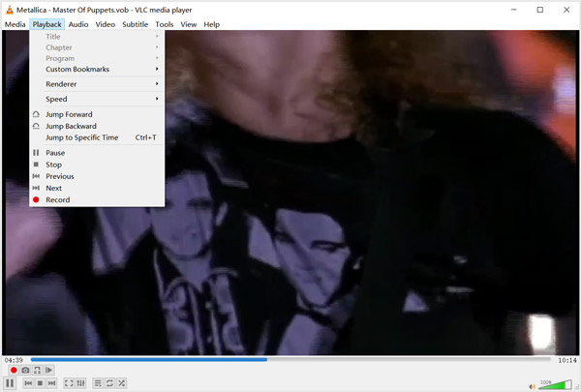Maximize the VLC window

(540, 10)
